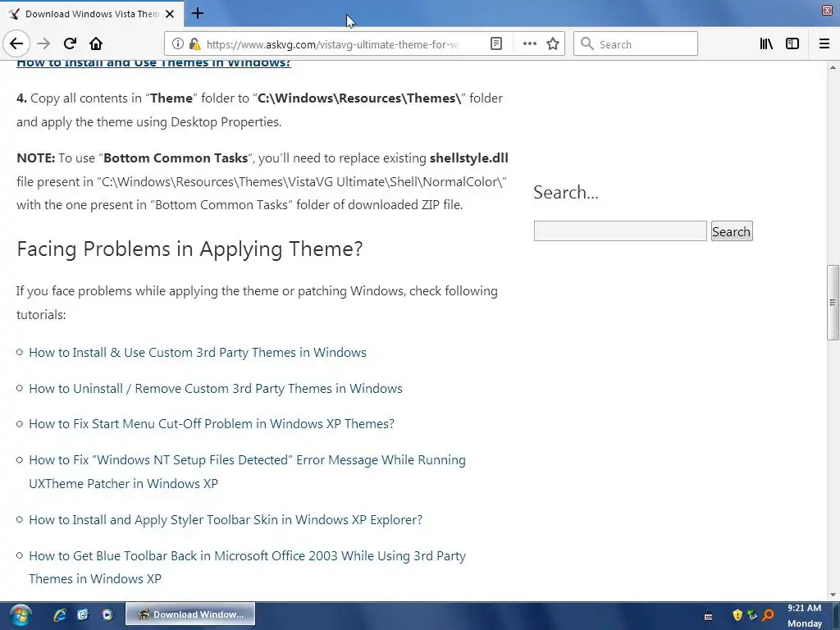The image size is (840, 630).
Task: Click the forward navigation arrow
Action: pos(43,44)
